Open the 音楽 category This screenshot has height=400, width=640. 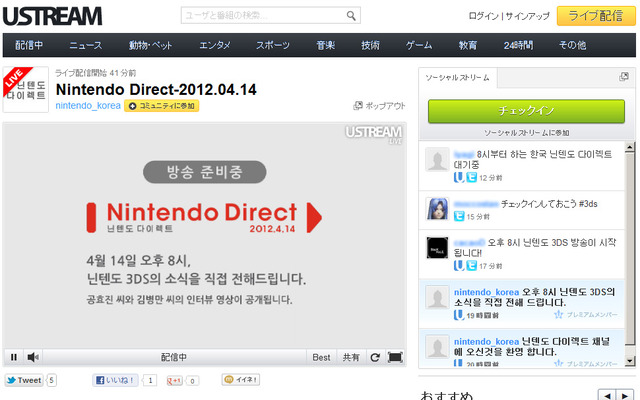[x=325, y=45]
